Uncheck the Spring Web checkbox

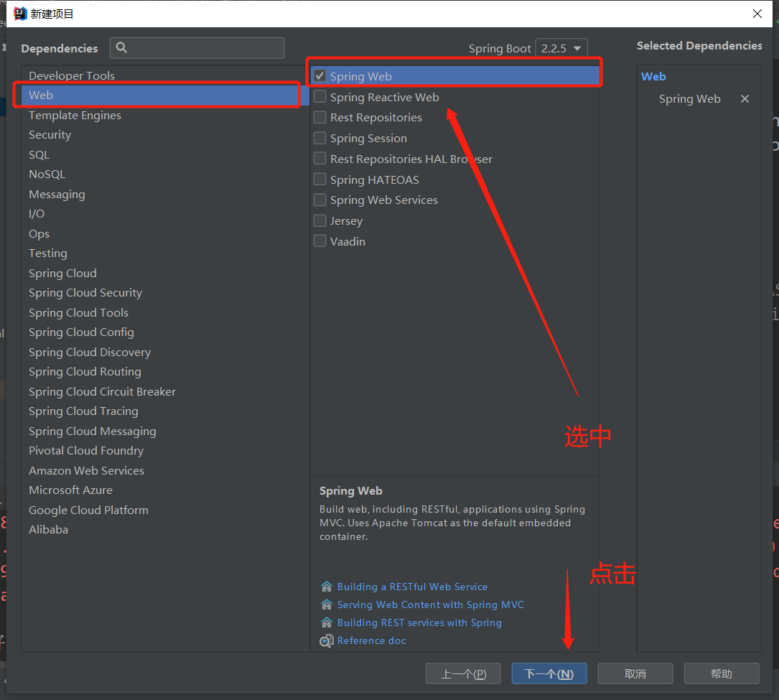pos(320,76)
